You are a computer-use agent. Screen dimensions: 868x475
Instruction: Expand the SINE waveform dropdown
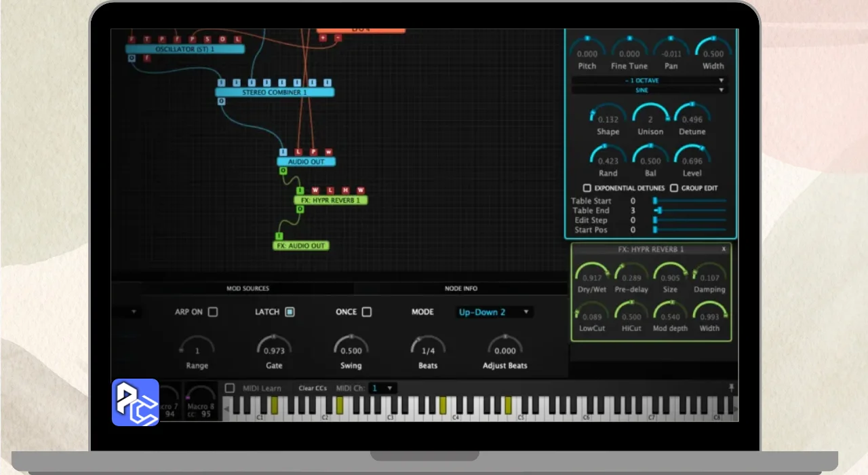[649, 90]
